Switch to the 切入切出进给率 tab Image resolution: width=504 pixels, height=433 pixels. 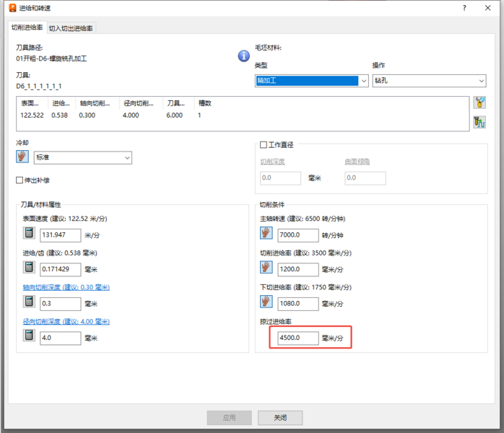point(71,28)
